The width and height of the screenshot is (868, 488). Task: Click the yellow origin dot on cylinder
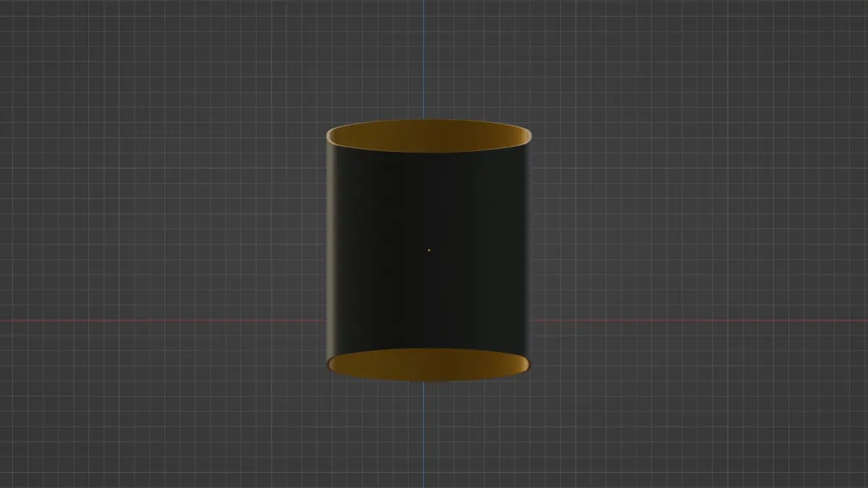point(429,250)
